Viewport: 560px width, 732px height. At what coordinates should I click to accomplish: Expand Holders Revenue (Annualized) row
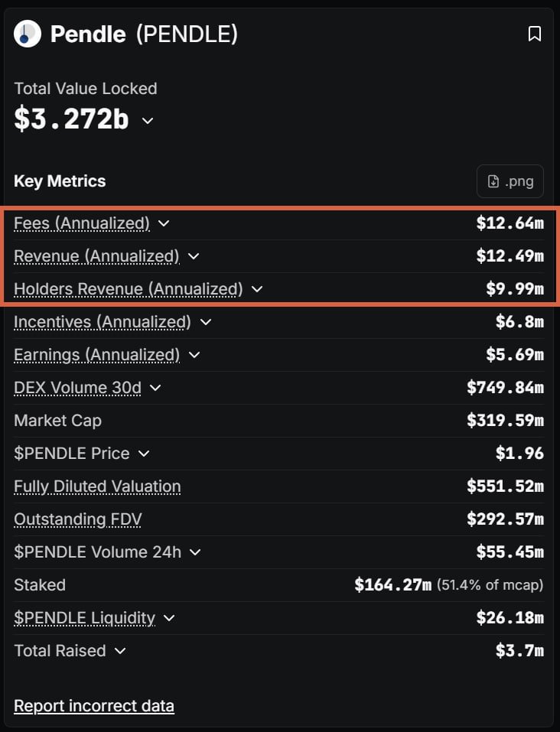pos(257,289)
